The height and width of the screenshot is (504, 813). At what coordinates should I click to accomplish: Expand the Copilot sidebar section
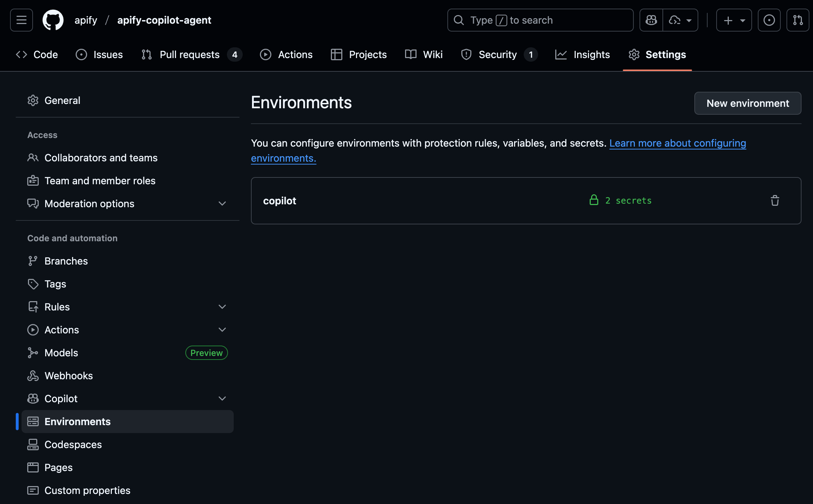[x=222, y=398]
